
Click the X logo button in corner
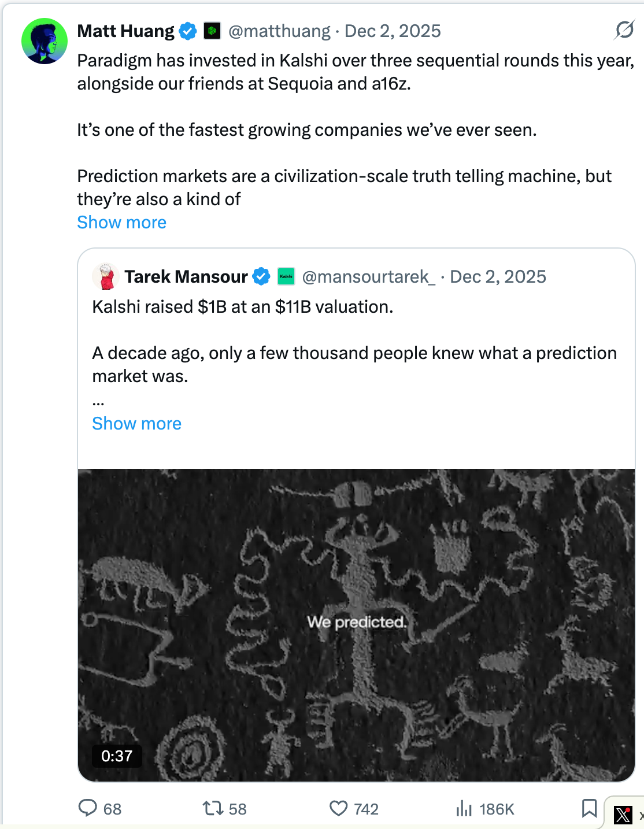[623, 815]
